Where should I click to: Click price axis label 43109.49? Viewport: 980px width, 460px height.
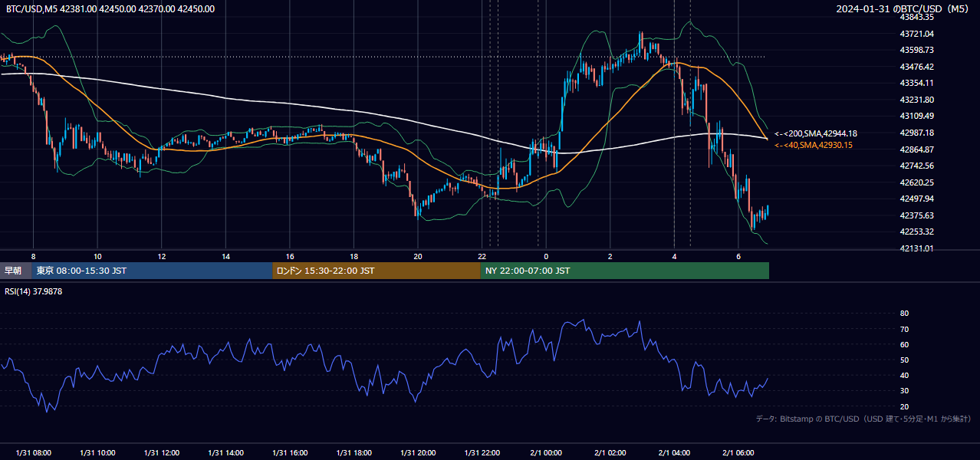pyautogui.click(x=916, y=116)
